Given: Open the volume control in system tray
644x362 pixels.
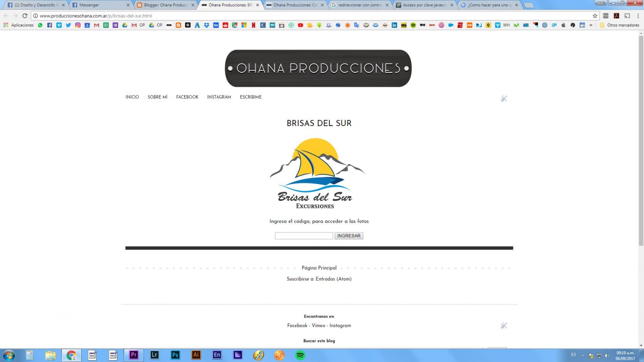Looking at the screenshot, I should click(x=607, y=356).
